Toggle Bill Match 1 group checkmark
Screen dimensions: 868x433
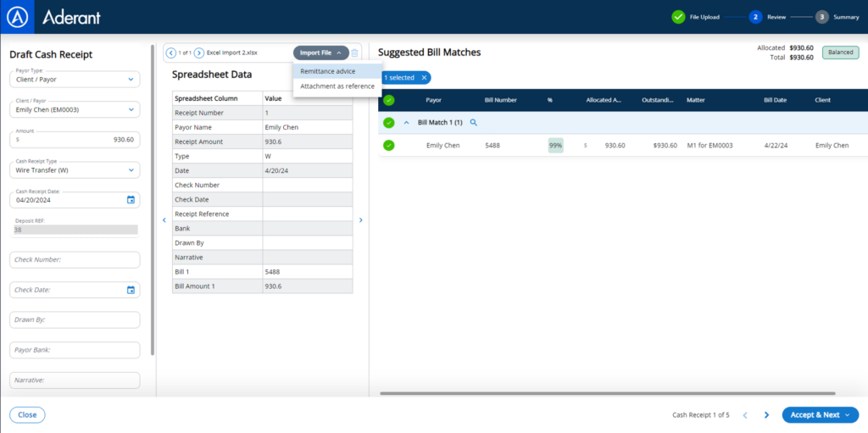point(388,122)
